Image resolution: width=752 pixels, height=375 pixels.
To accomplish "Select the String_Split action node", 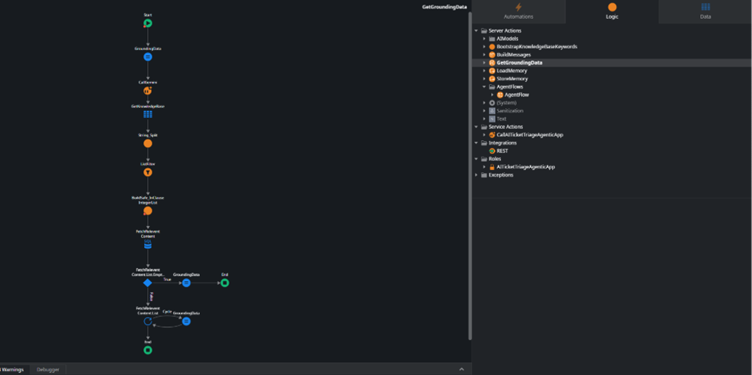I will (148, 143).
